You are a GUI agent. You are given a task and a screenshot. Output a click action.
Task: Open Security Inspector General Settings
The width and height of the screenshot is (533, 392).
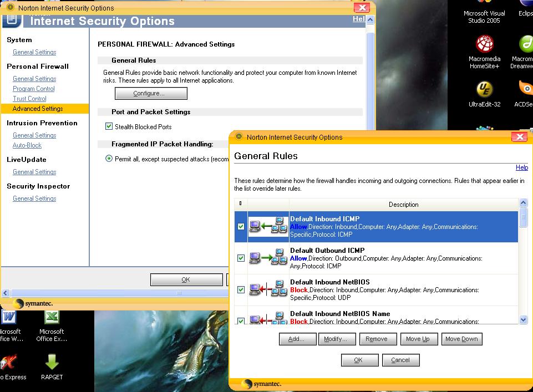pos(34,198)
